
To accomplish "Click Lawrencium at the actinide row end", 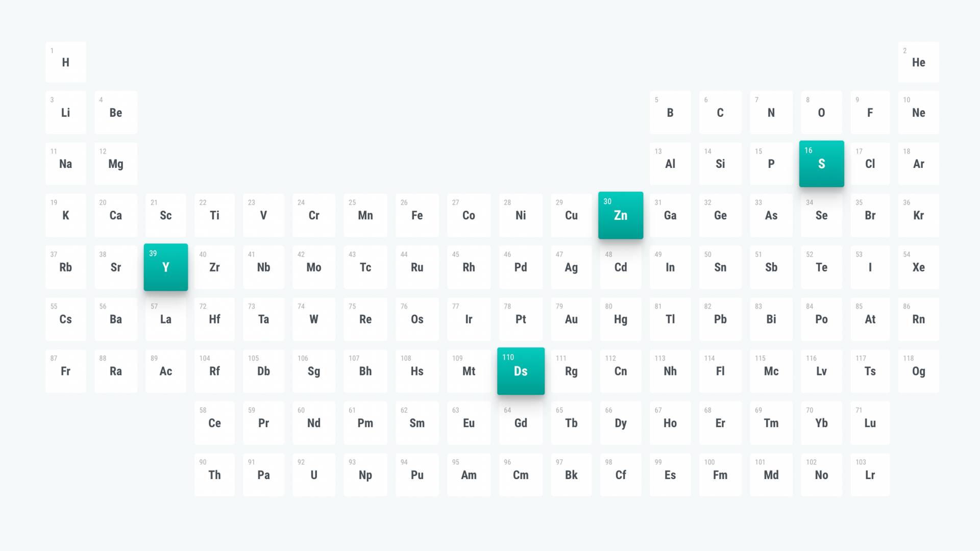I will [870, 474].
